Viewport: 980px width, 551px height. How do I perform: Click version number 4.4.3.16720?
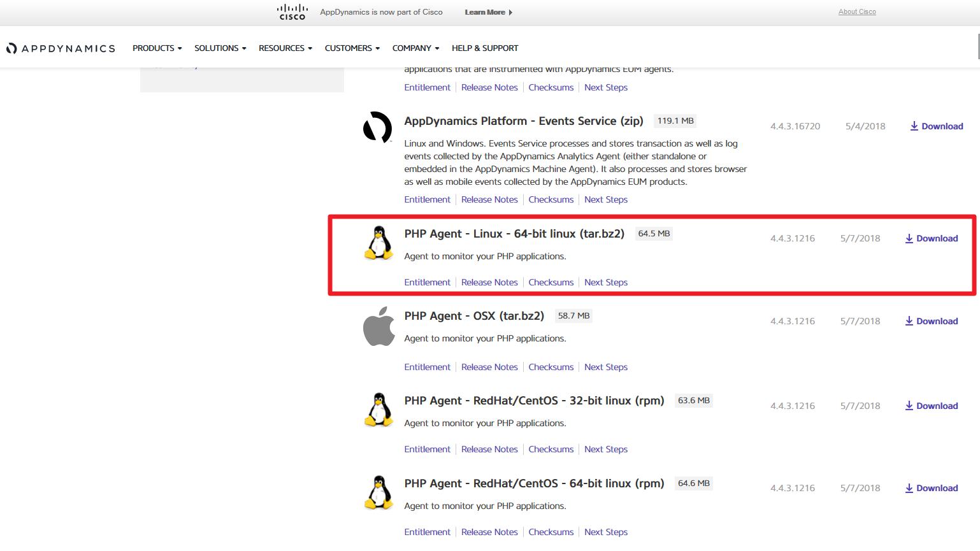click(x=795, y=126)
